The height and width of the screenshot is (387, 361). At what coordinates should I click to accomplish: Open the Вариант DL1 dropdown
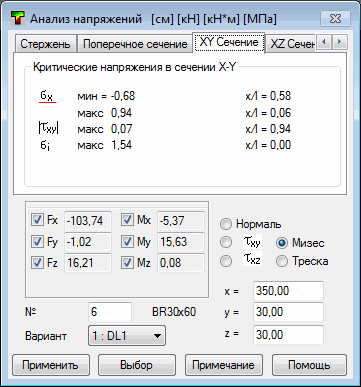pyautogui.click(x=127, y=336)
